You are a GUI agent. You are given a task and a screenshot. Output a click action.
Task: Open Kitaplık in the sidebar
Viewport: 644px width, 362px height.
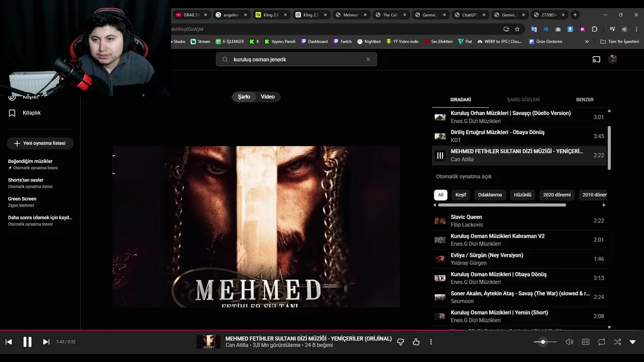32,113
